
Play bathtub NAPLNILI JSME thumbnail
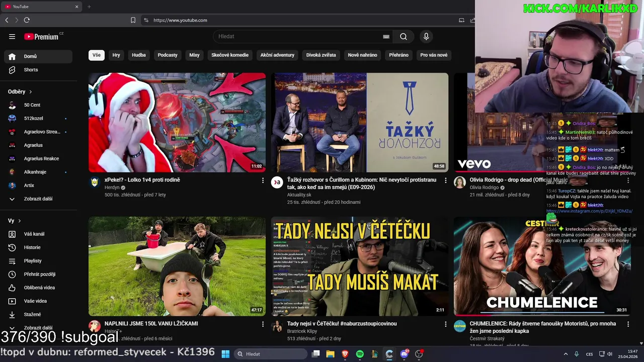pos(177,266)
